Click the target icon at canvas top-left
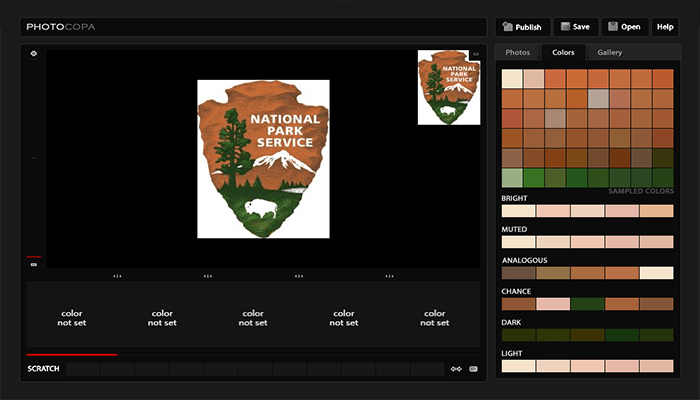Screen dimensions: 700x400 coord(34,54)
